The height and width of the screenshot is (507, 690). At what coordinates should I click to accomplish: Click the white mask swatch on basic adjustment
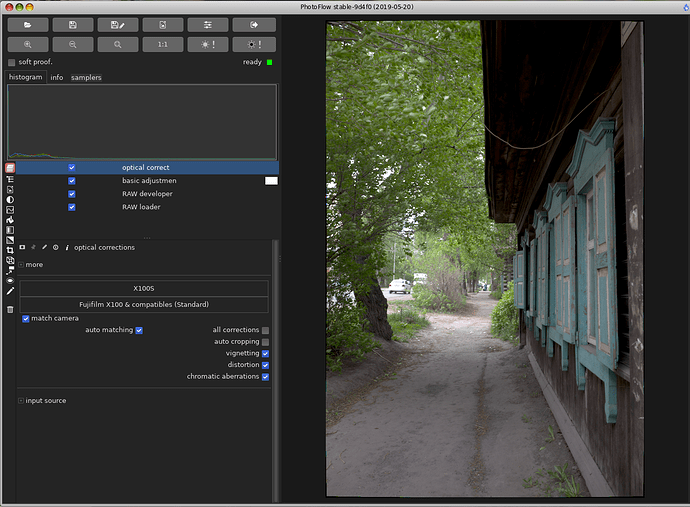pos(270,181)
